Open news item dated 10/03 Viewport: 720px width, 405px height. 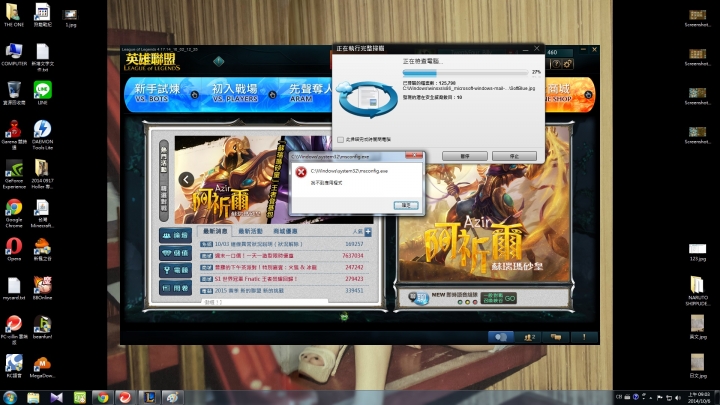[x=282, y=244]
